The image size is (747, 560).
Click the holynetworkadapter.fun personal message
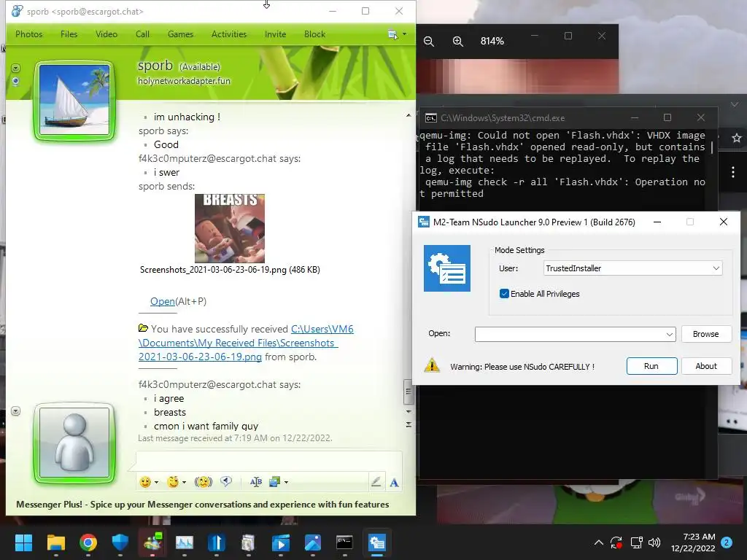click(184, 81)
